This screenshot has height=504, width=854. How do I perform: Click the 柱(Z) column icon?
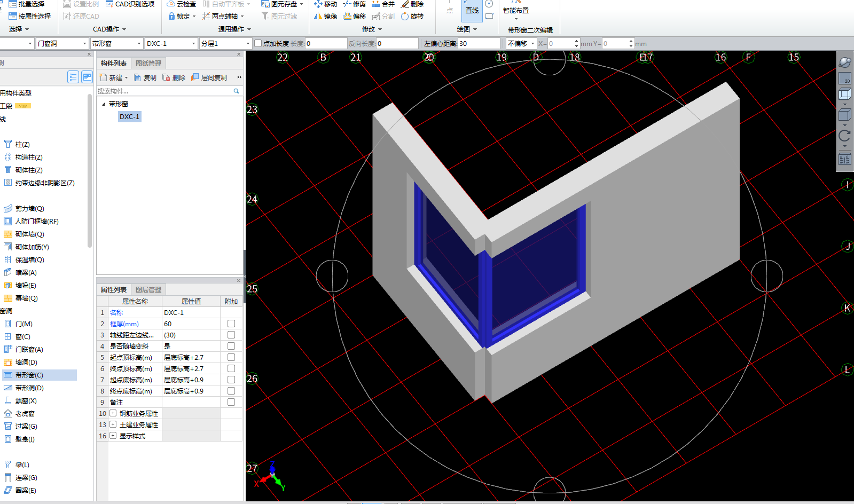(x=8, y=144)
